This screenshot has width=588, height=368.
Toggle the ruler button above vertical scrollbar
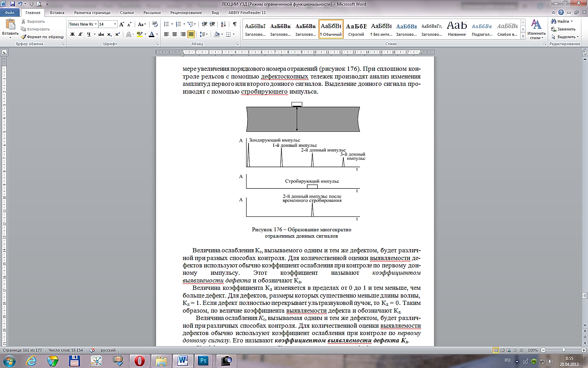(x=585, y=53)
